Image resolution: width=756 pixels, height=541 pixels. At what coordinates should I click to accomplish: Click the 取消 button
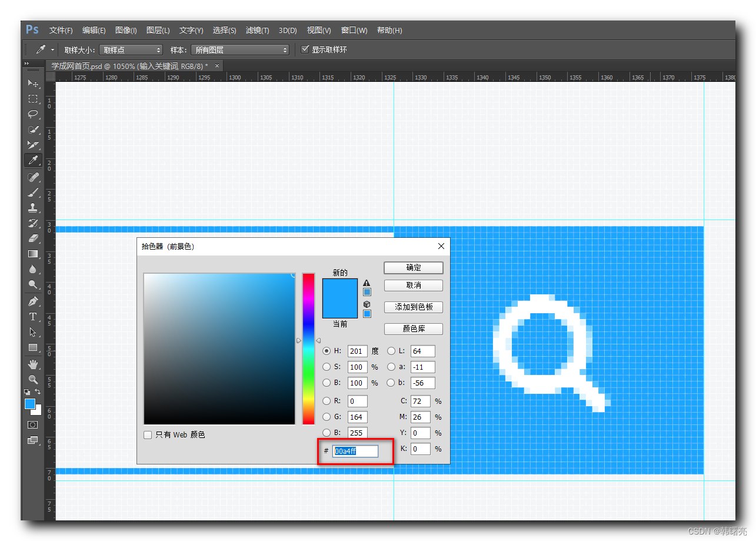point(414,286)
